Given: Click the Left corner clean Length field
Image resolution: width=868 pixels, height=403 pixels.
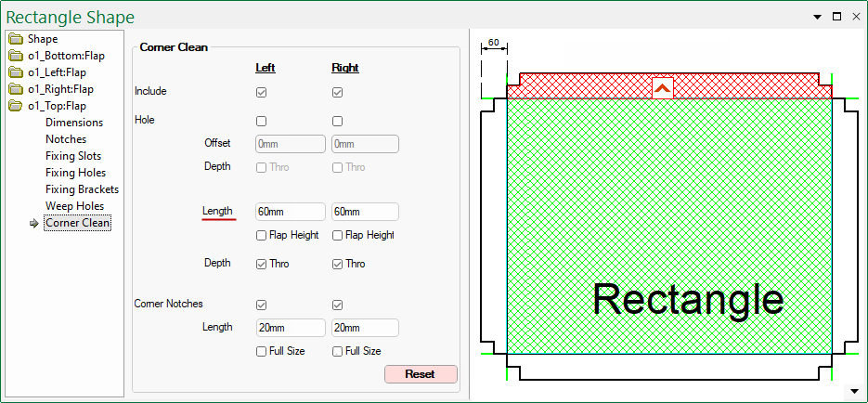Looking at the screenshot, I should pyautogui.click(x=291, y=212).
